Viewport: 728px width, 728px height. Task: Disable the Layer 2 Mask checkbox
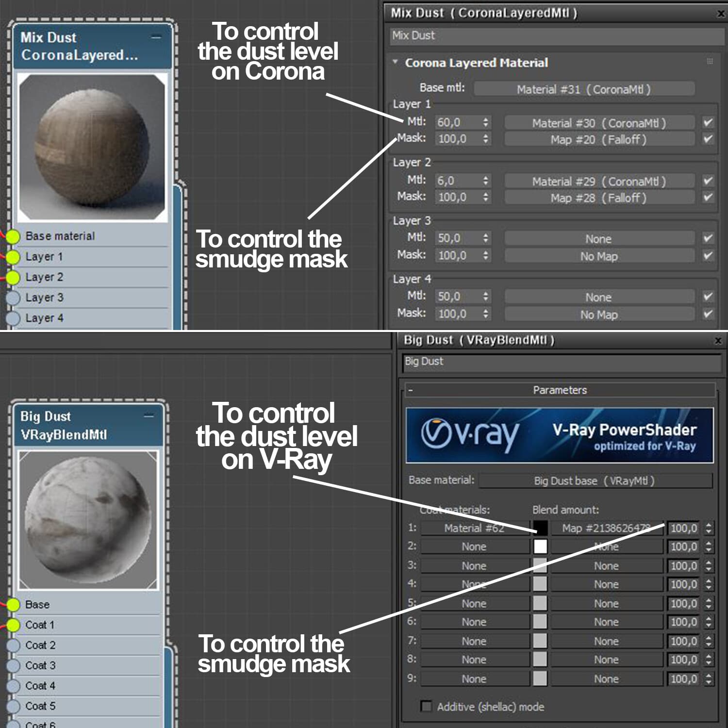(x=708, y=197)
